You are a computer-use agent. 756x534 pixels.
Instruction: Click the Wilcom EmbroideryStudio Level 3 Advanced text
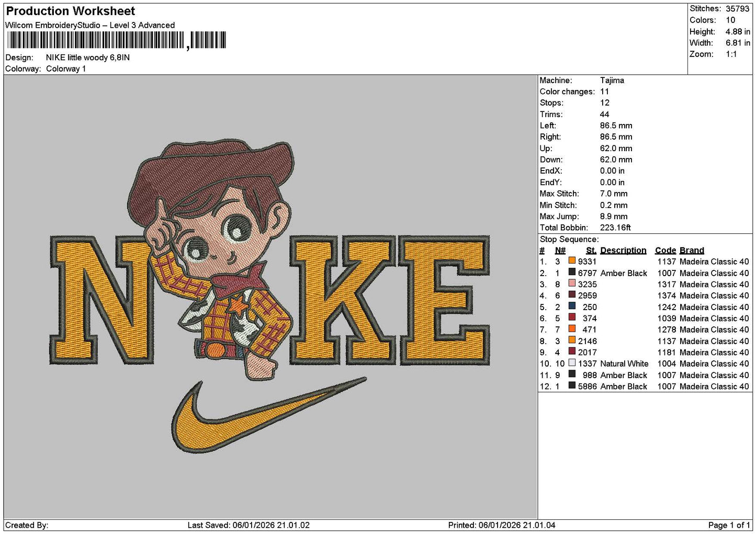coord(90,25)
